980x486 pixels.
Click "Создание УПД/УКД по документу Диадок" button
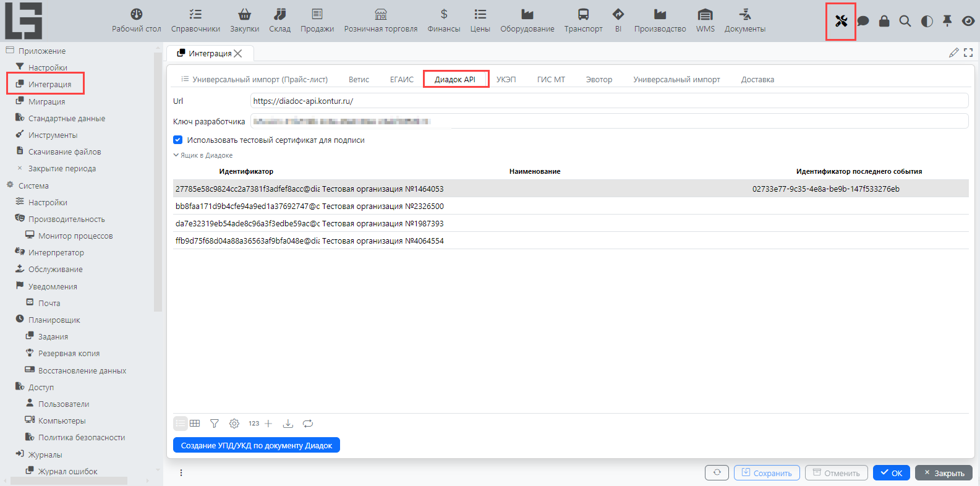257,445
